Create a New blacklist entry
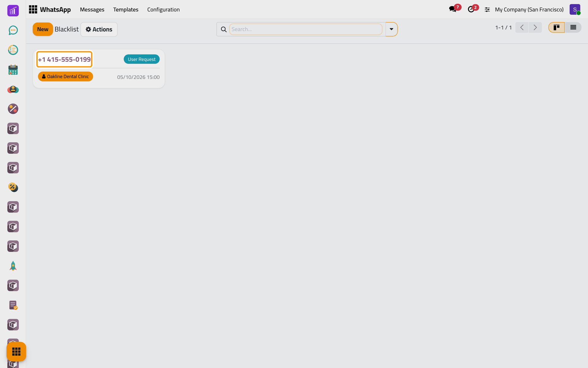588x368 pixels. tap(43, 29)
